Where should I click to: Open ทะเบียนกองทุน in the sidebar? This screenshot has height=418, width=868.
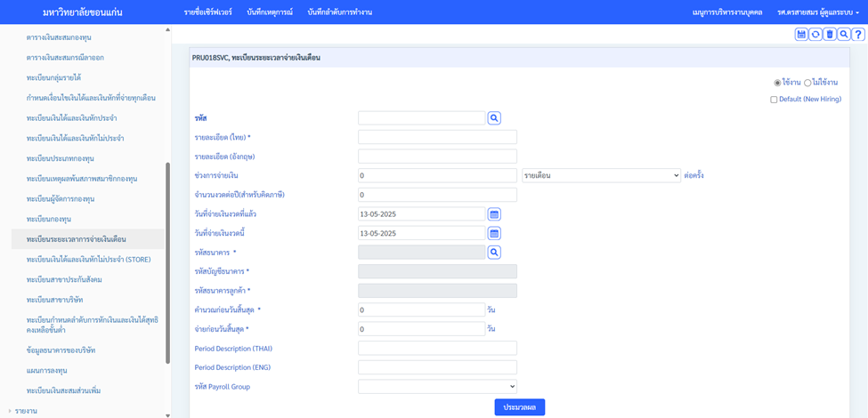(49, 219)
